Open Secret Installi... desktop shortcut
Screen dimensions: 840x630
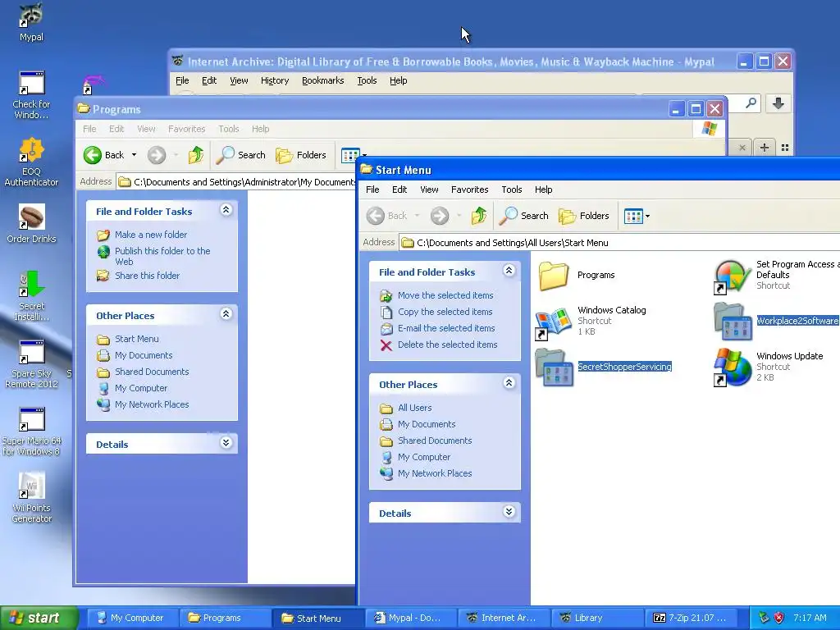(31, 296)
